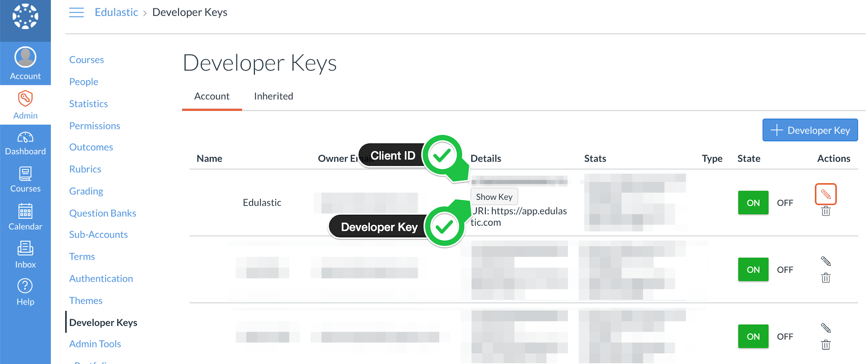Open Courses in admin menu
This screenshot has width=868, height=364.
tap(86, 60)
